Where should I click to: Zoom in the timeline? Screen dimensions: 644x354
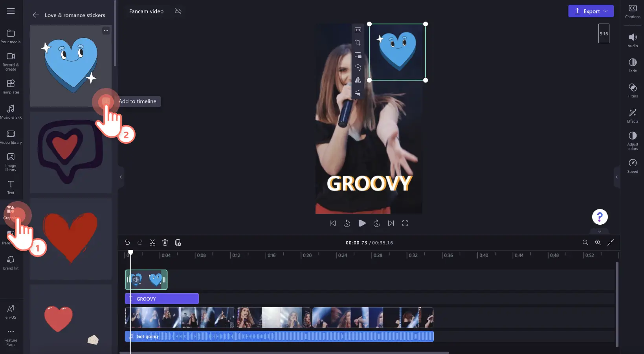click(598, 242)
